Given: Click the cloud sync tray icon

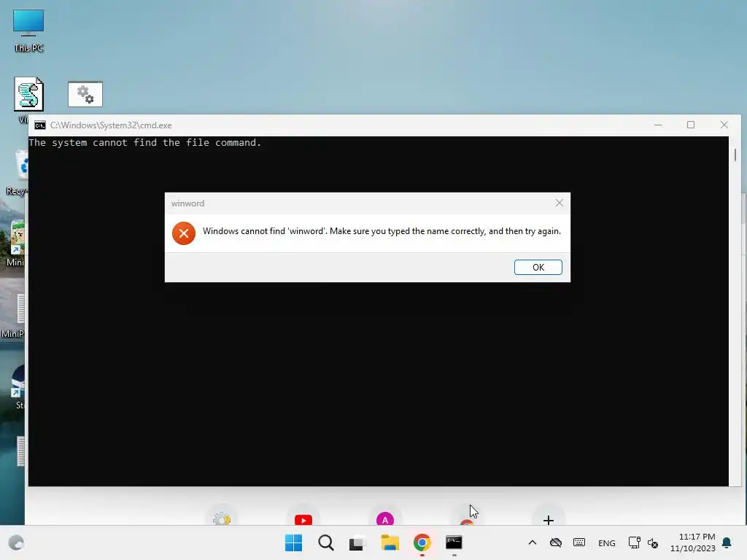Looking at the screenshot, I should click(x=555, y=542).
